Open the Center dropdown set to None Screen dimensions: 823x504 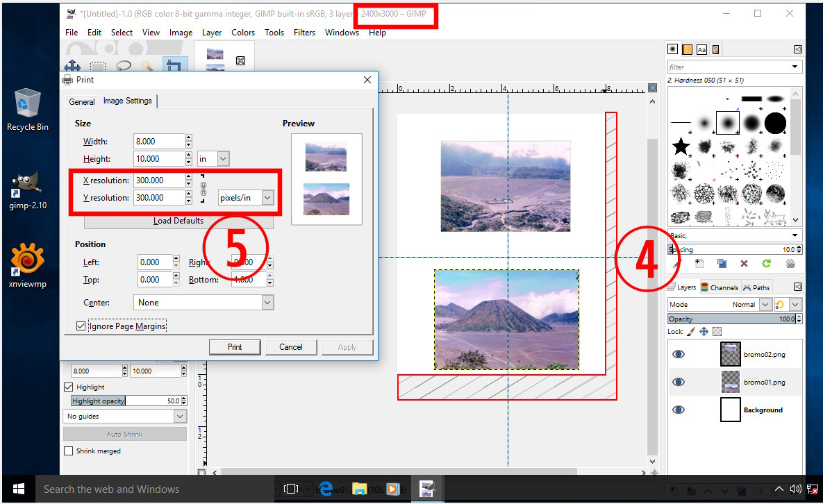click(203, 303)
